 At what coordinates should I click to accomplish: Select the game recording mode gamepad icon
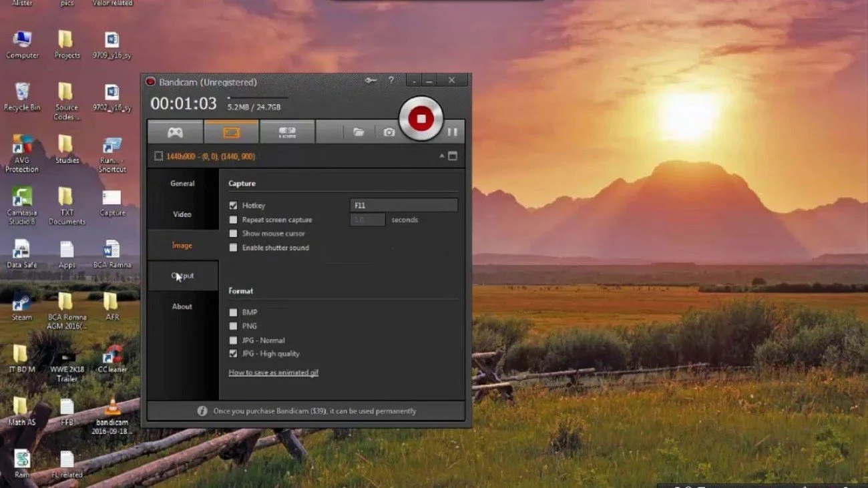[175, 132]
